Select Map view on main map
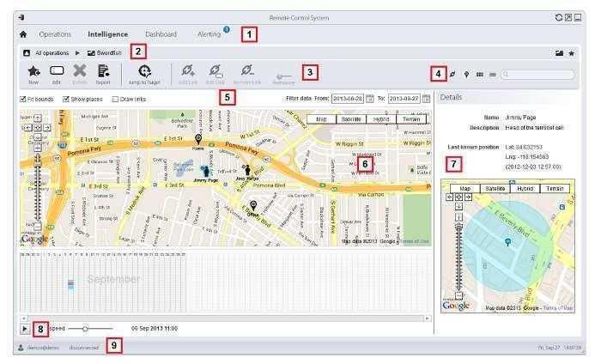Image resolution: width=601 pixels, height=364 pixels. click(321, 119)
